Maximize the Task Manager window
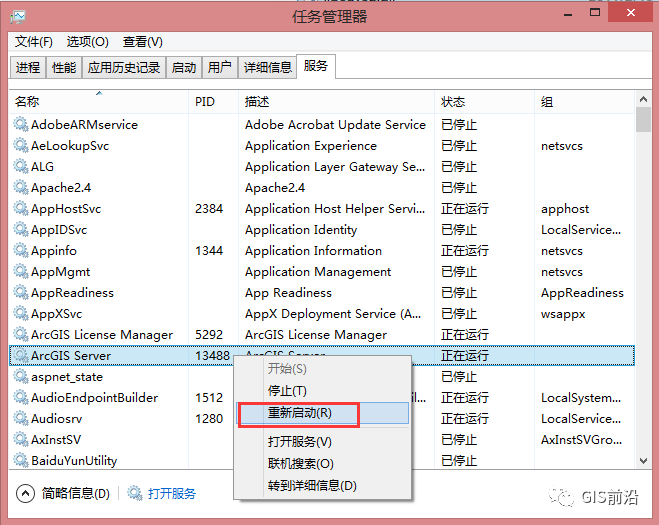The image size is (659, 525). [595, 13]
